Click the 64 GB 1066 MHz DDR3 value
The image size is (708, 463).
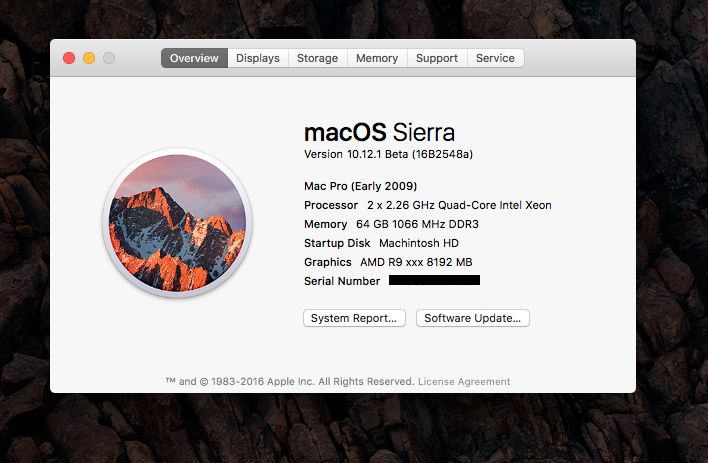pos(417,224)
